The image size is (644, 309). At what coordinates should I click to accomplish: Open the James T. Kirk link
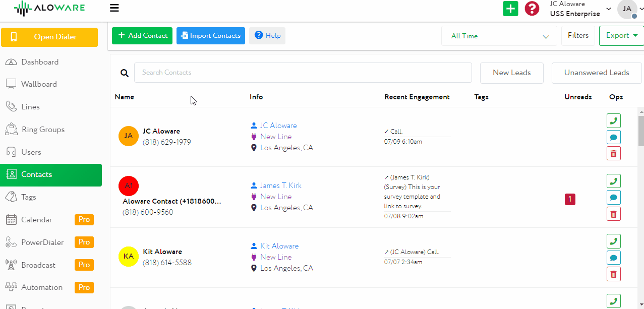280,186
